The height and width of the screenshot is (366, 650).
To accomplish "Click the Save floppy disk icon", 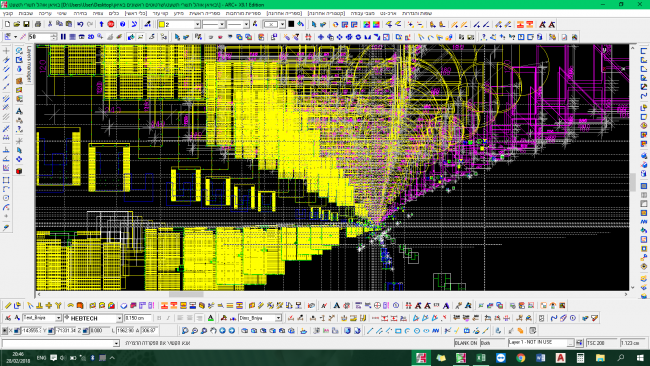I will pos(26,24).
